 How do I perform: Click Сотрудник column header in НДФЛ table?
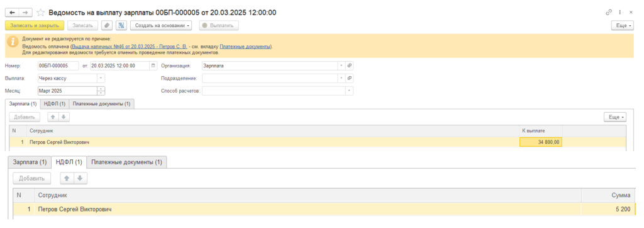point(308,195)
